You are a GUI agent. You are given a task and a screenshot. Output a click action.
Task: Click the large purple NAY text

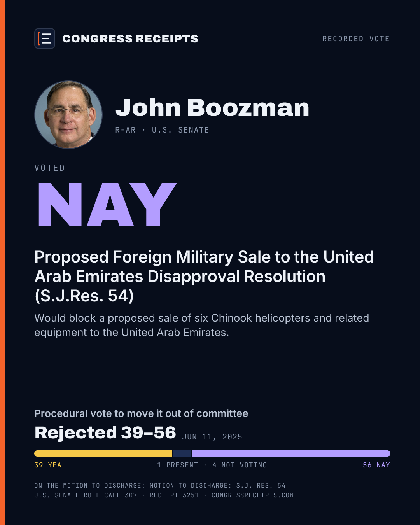(x=107, y=205)
